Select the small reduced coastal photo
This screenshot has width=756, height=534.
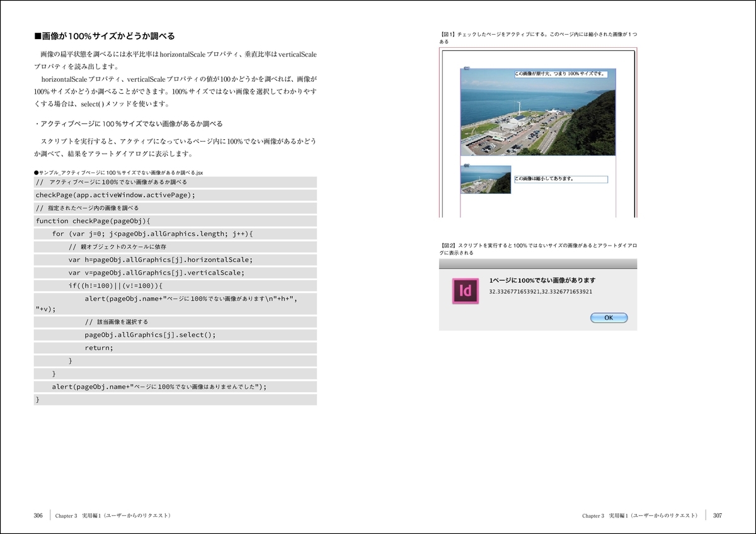pyautogui.click(x=486, y=179)
